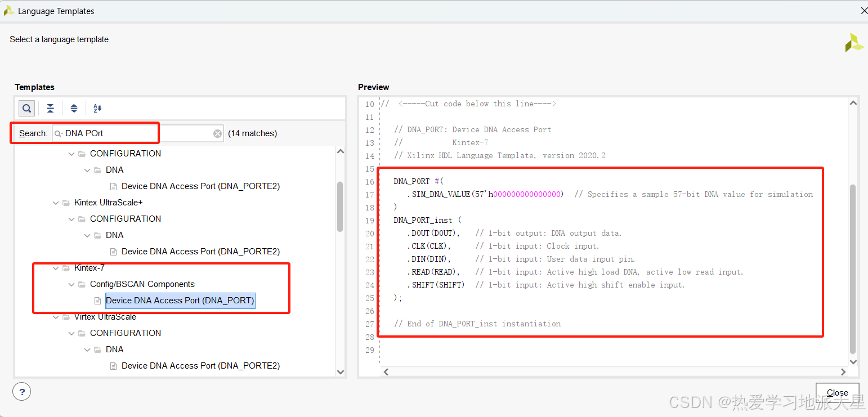Image resolution: width=868 pixels, height=417 pixels.
Task: Collapse the Virtex UltraScale branch
Action: [55, 317]
